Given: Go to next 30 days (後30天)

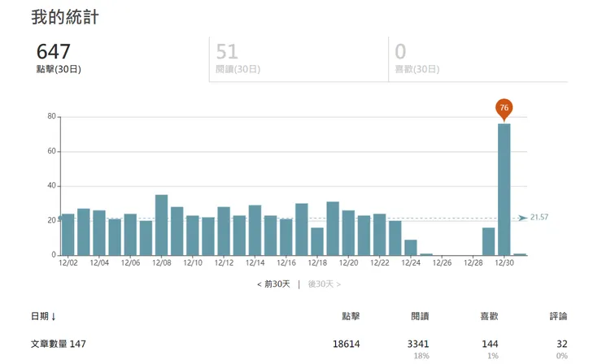Looking at the screenshot, I should (325, 284).
